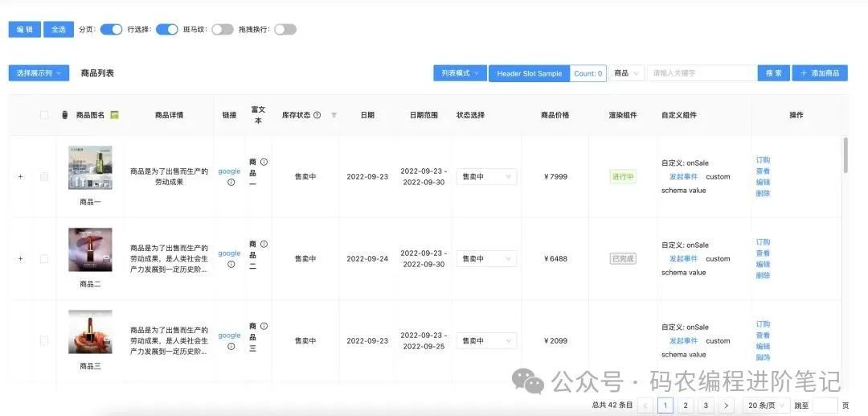Open the filter funnel icon in 库存状态 column

pos(334,115)
